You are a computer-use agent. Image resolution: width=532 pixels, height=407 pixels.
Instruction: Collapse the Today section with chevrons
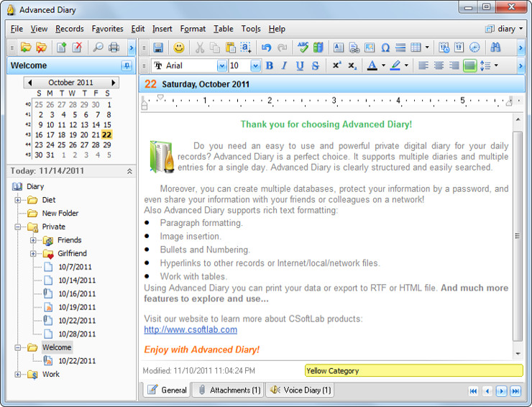click(x=129, y=171)
